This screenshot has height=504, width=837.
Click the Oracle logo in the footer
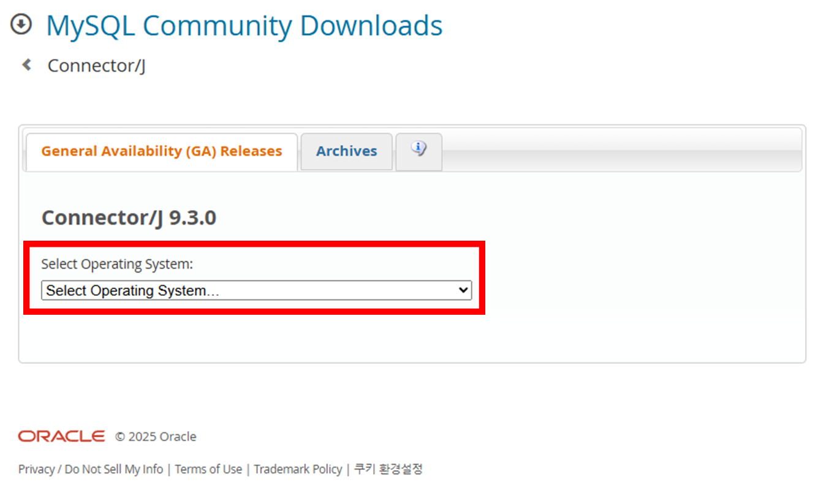click(x=61, y=436)
